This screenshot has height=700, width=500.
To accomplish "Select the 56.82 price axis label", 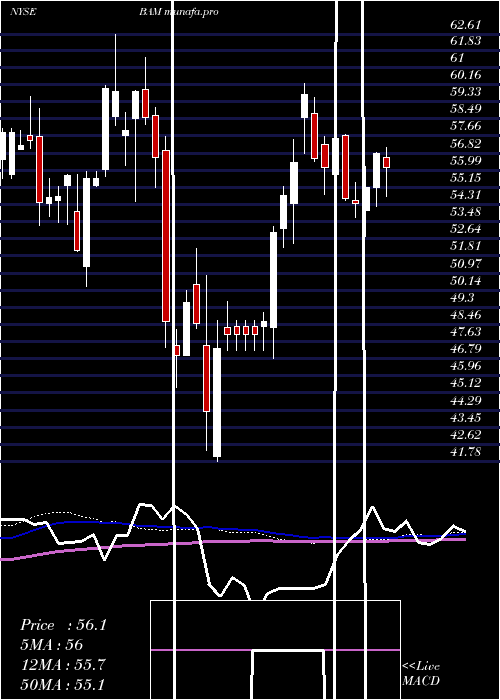I will 466,144.
